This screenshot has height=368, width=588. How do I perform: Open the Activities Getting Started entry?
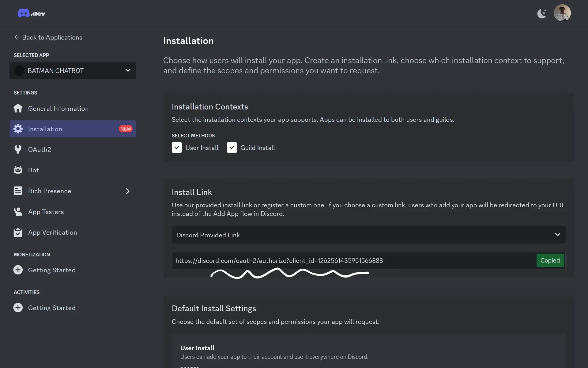pyautogui.click(x=52, y=308)
